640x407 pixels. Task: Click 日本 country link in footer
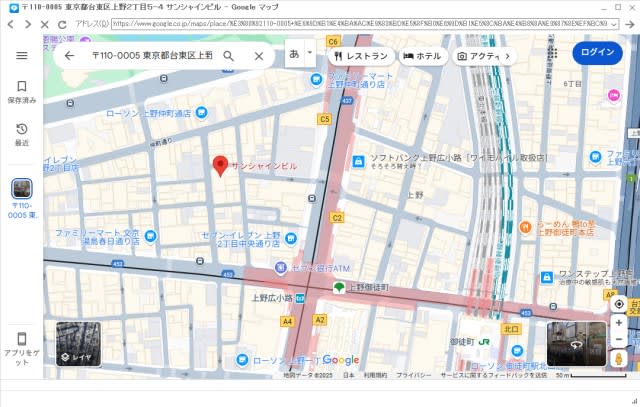tap(349, 375)
